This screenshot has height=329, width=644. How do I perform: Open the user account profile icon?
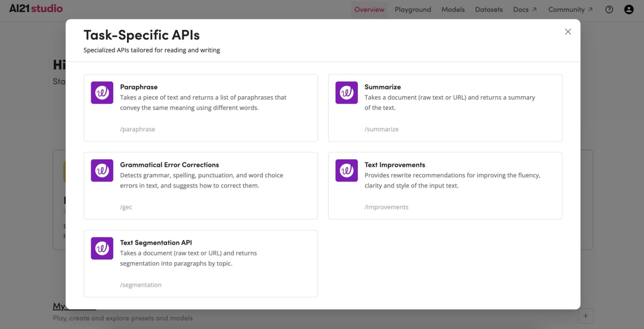(x=629, y=10)
